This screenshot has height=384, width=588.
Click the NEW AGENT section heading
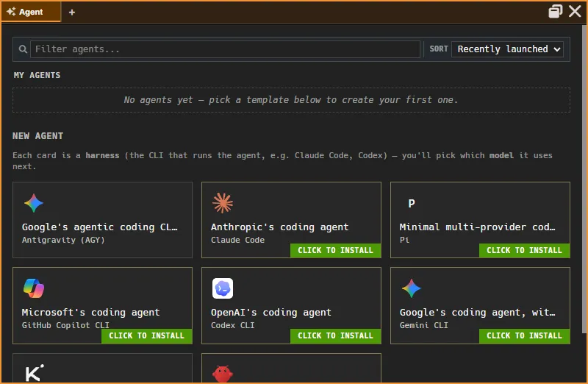pos(38,136)
